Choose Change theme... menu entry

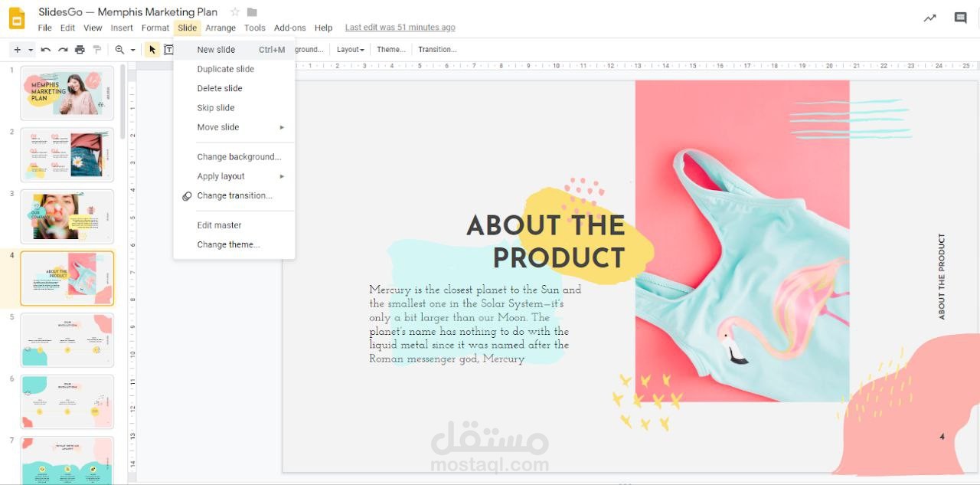click(234, 244)
